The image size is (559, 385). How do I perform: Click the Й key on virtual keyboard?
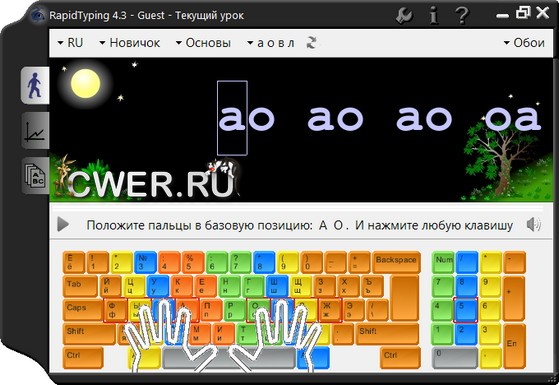[111, 286]
